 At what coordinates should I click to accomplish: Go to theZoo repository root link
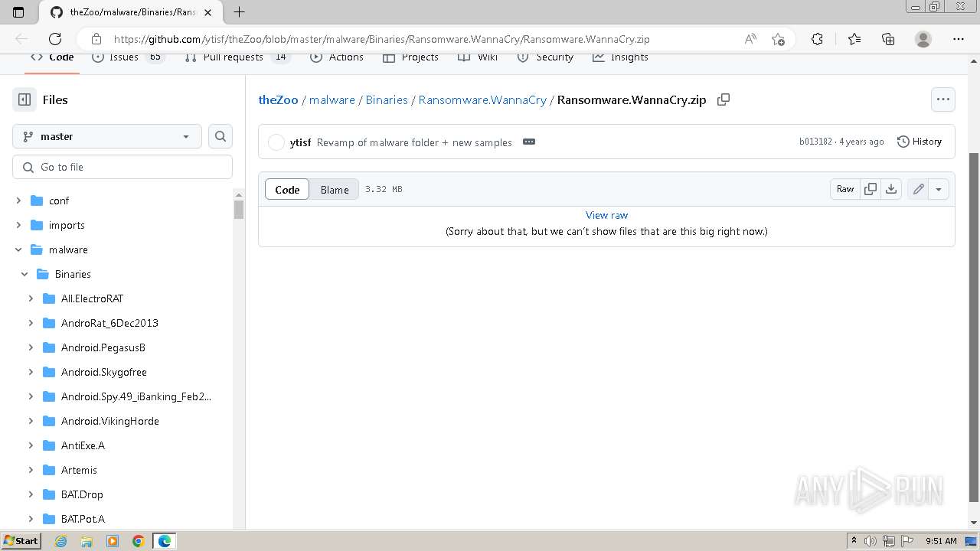click(279, 99)
